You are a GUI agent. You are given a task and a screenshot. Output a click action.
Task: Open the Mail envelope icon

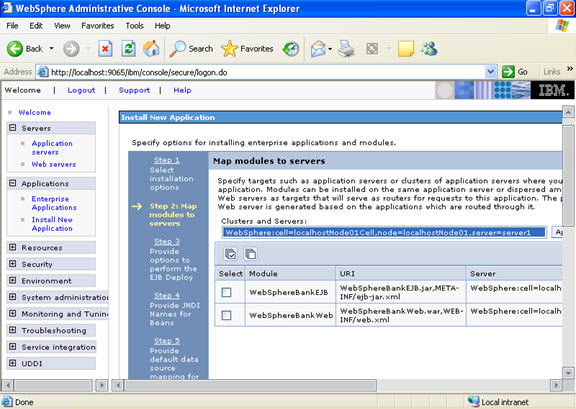coord(318,49)
